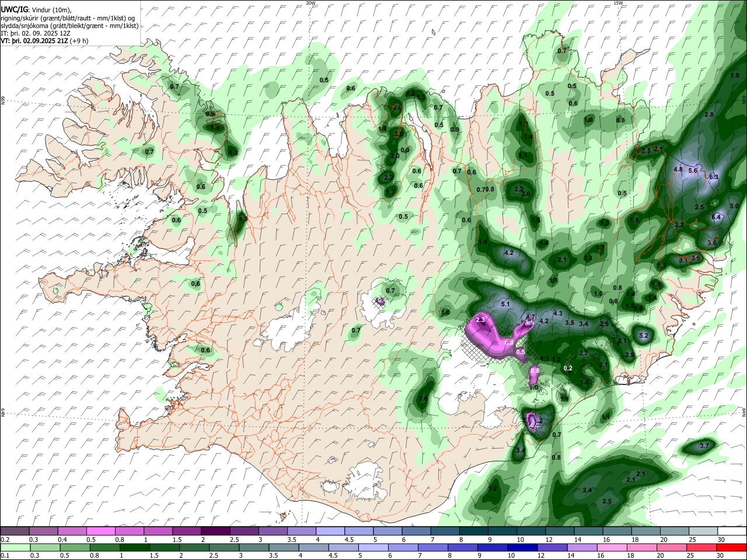Image resolution: width=747 pixels, height=560 pixels.
Task: Click the palest green 0.1 mm rain swatch
Action: (x=15, y=548)
